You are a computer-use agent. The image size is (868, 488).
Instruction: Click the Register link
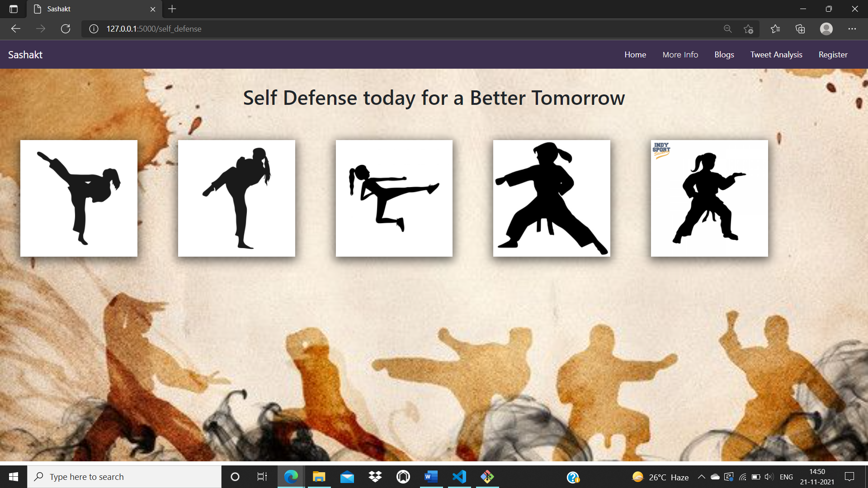pos(833,55)
